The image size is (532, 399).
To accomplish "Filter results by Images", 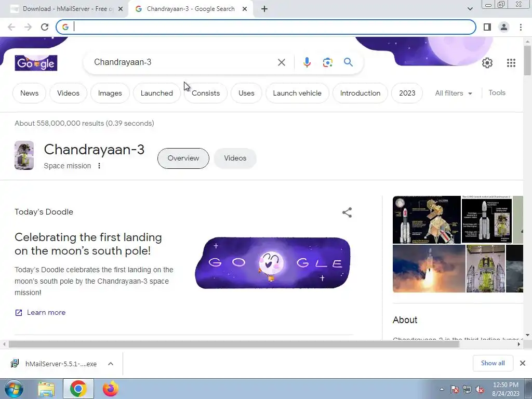I will coord(110,93).
